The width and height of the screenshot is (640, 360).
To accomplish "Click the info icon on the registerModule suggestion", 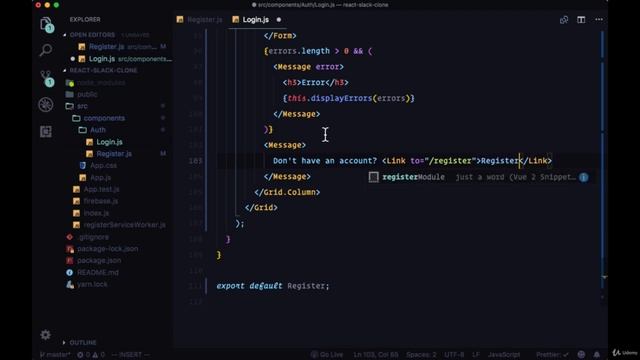I will click(x=584, y=177).
